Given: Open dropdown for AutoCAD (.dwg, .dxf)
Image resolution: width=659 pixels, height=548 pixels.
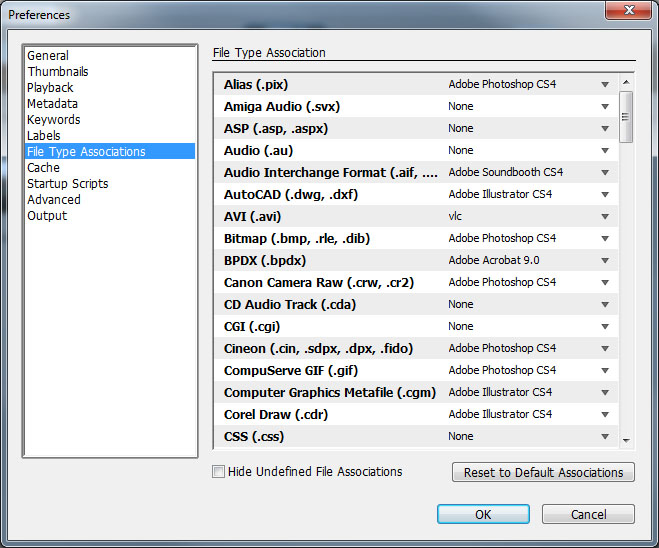Looking at the screenshot, I should tap(604, 195).
